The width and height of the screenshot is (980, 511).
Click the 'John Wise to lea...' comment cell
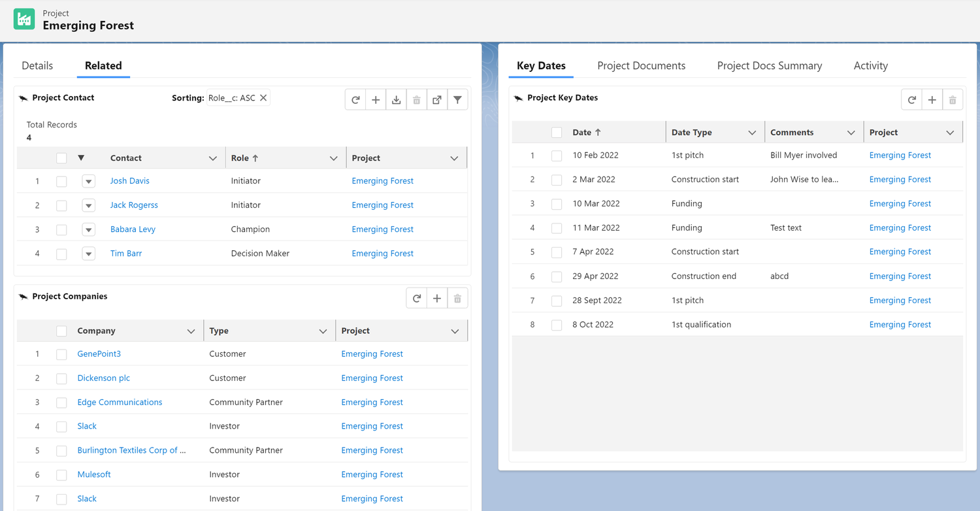[x=804, y=180]
